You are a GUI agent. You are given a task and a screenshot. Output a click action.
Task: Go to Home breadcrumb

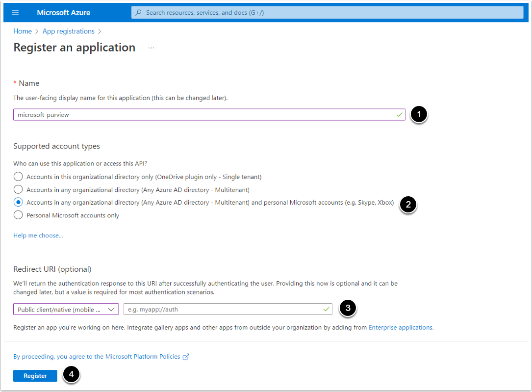click(23, 31)
